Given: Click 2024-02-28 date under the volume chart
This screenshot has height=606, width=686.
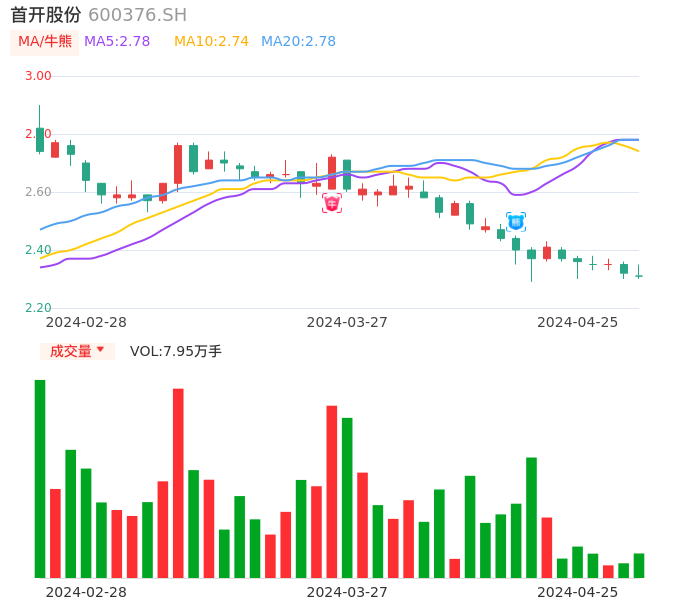Looking at the screenshot, I should pyautogui.click(x=86, y=592).
